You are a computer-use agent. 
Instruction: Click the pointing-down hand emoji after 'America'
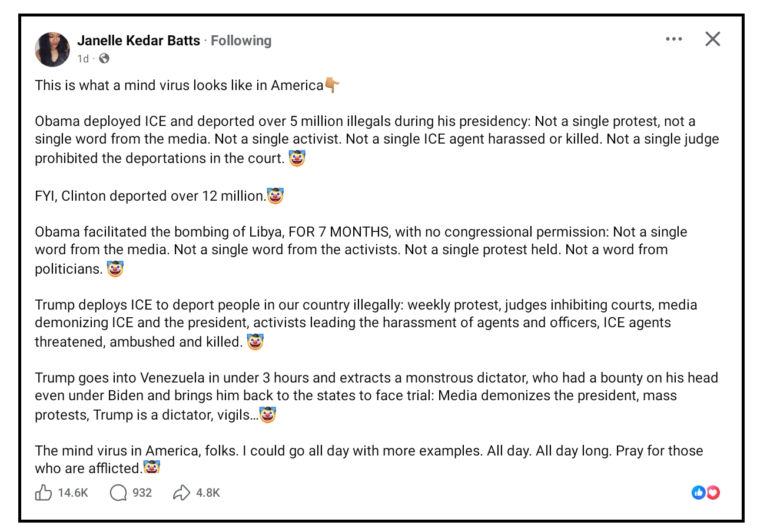[332, 86]
